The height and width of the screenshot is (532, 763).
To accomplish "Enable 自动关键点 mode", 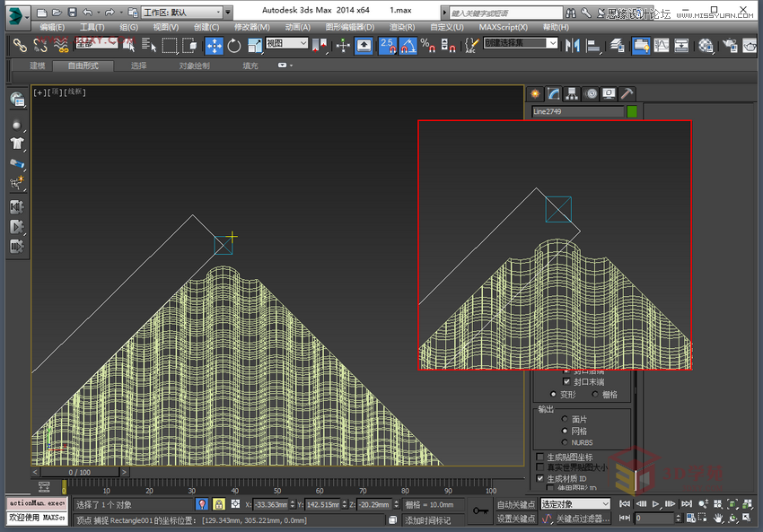I will (517, 506).
